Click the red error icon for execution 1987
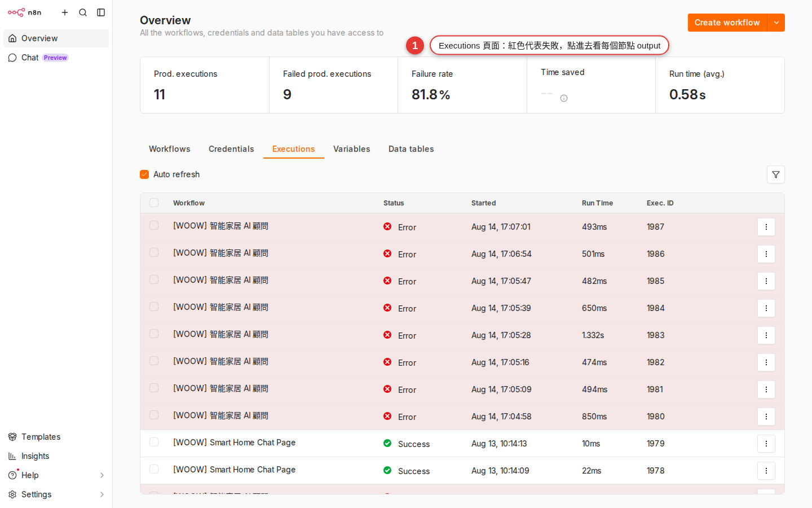 coord(387,226)
